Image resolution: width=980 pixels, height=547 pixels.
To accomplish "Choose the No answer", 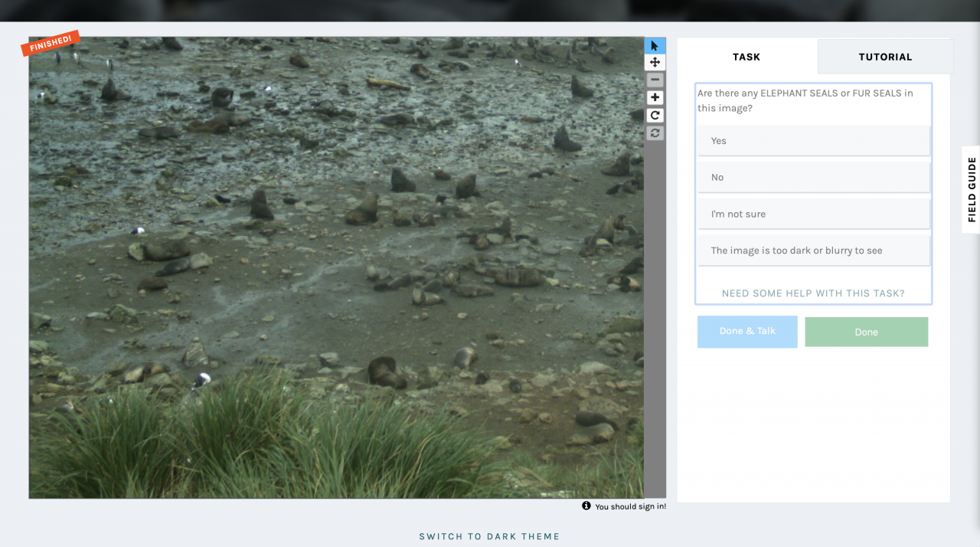I will 814,178.
